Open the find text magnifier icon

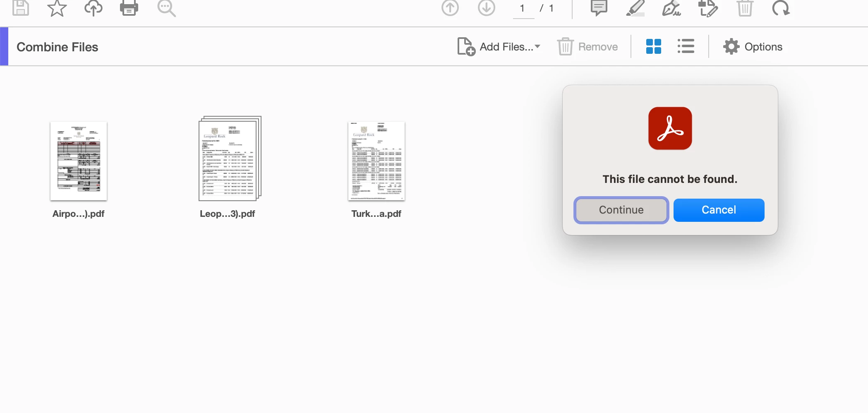click(x=166, y=8)
